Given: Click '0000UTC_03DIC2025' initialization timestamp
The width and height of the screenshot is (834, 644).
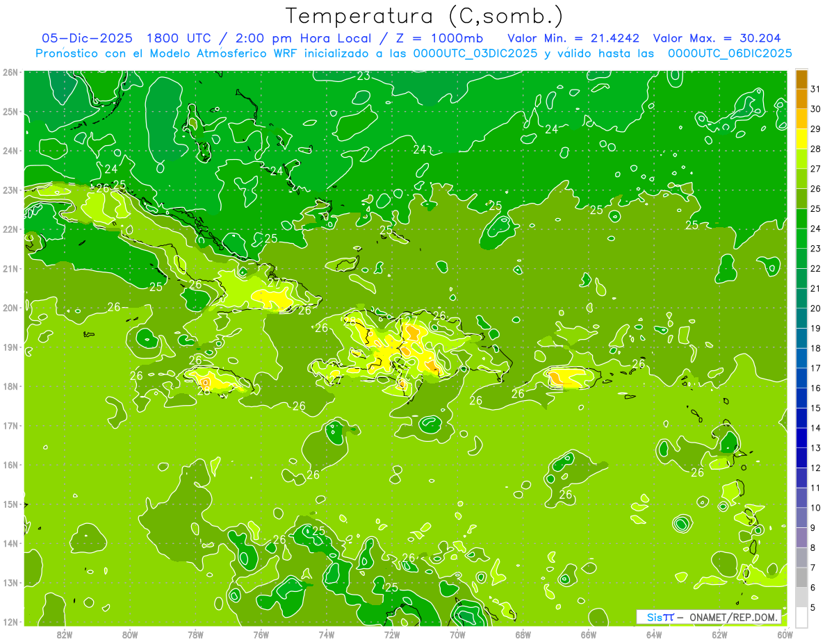Looking at the screenshot, I should [475, 53].
